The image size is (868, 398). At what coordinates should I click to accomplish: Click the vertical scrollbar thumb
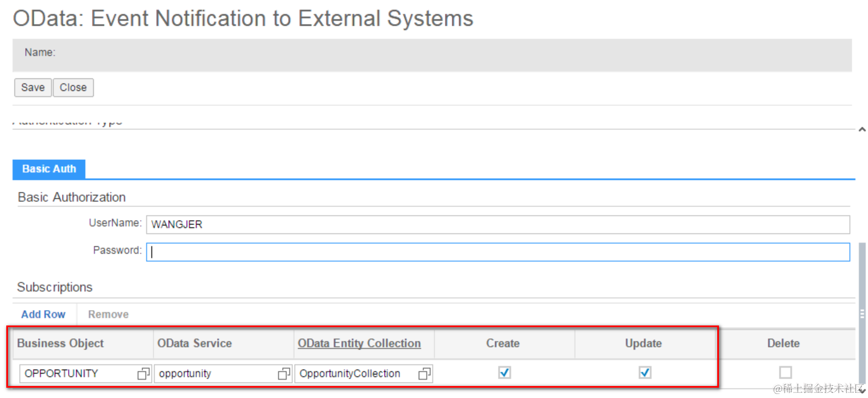coord(862,313)
